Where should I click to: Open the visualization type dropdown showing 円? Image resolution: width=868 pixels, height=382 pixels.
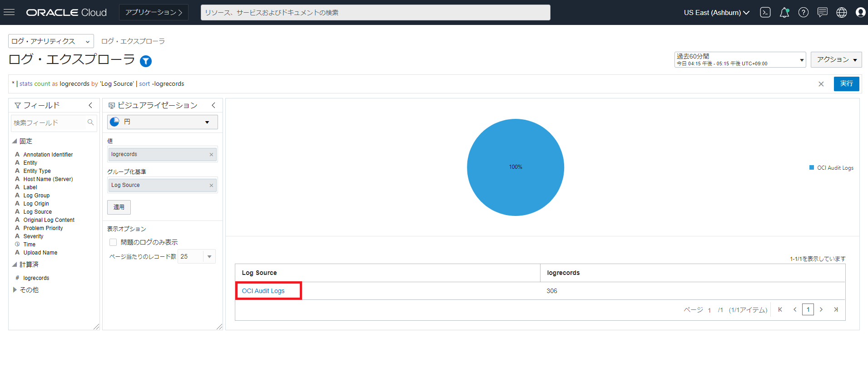[162, 122]
